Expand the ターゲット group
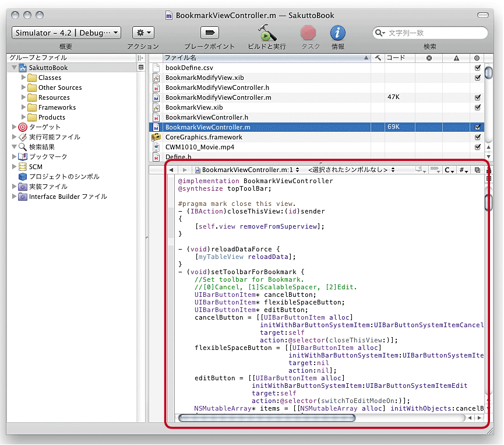The image size is (504, 445). coord(14,127)
